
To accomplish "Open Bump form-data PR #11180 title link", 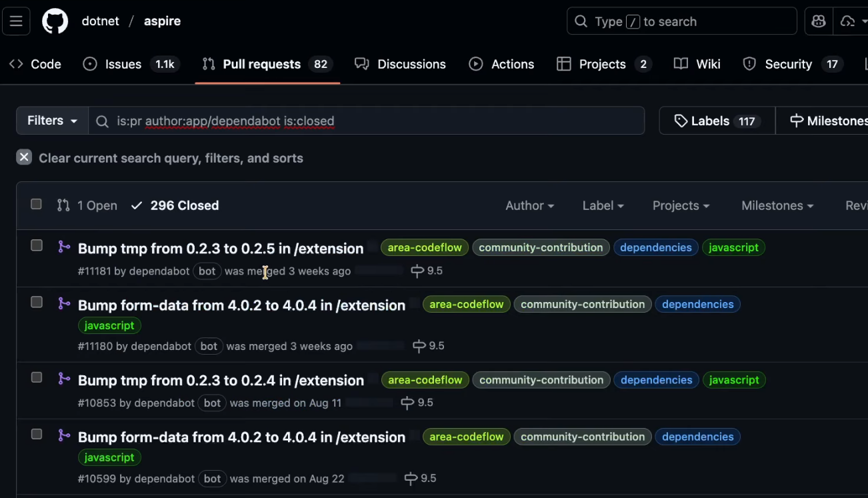I will 241,305.
